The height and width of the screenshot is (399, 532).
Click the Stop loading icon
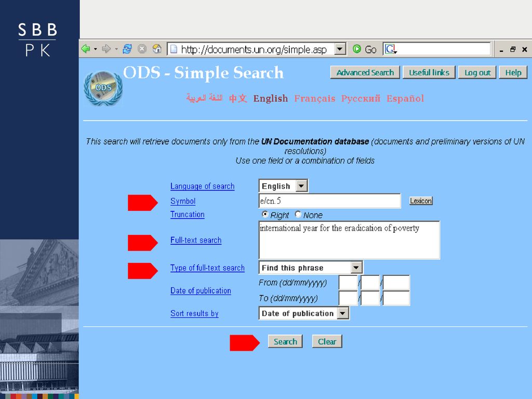(x=142, y=49)
